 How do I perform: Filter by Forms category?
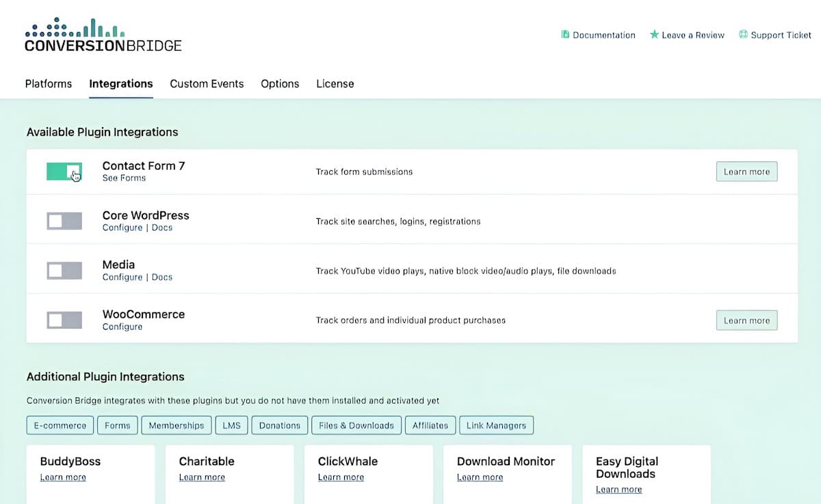click(x=118, y=425)
